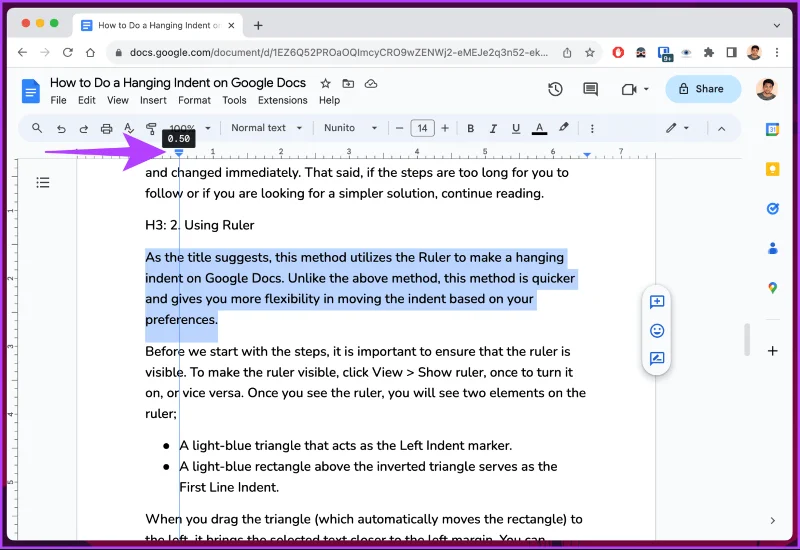
Task: Click the search magnifier in toolbar
Action: point(37,128)
